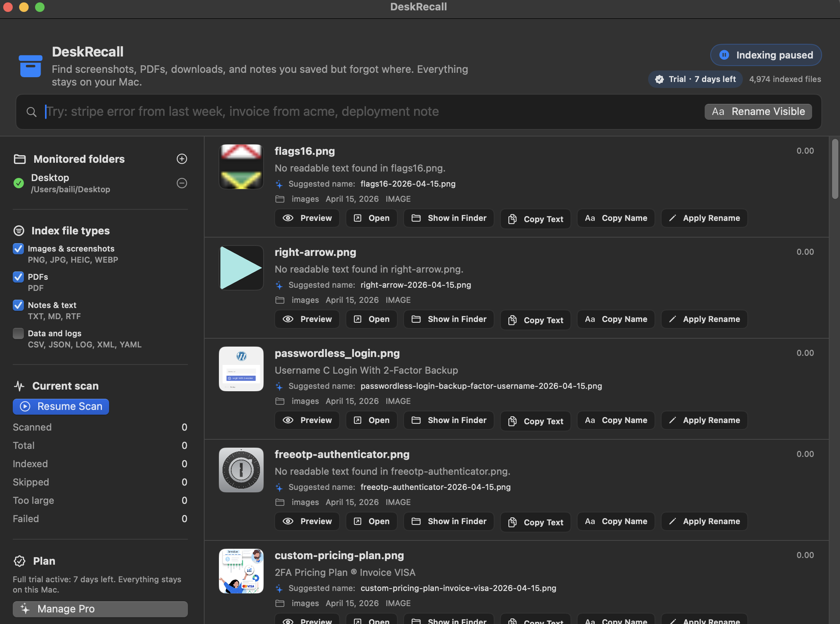Screen dimensions: 840x624
Task: Click Rename Visible button
Action: 758,112
